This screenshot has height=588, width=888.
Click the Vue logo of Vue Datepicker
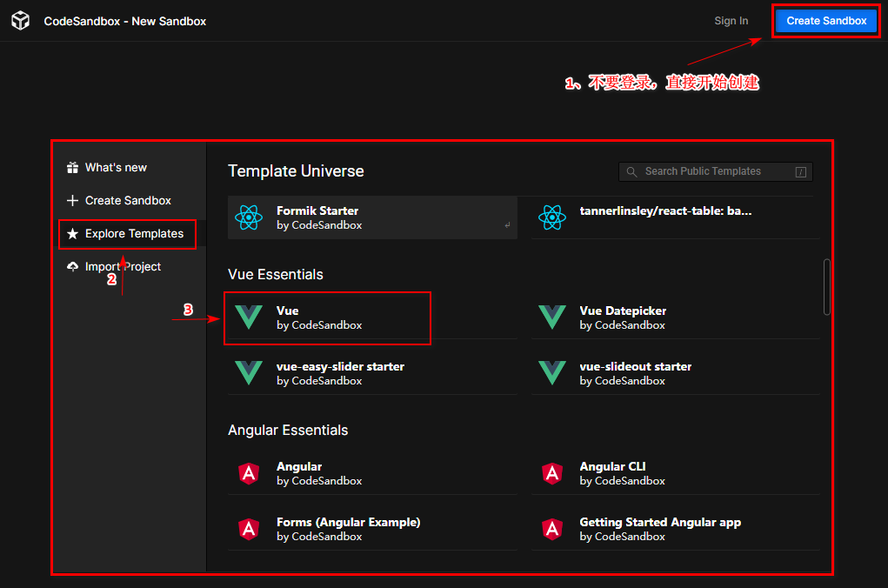pyautogui.click(x=552, y=317)
